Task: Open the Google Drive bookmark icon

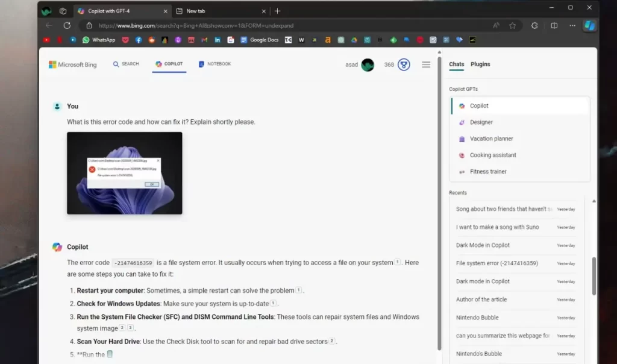Action: (354, 40)
